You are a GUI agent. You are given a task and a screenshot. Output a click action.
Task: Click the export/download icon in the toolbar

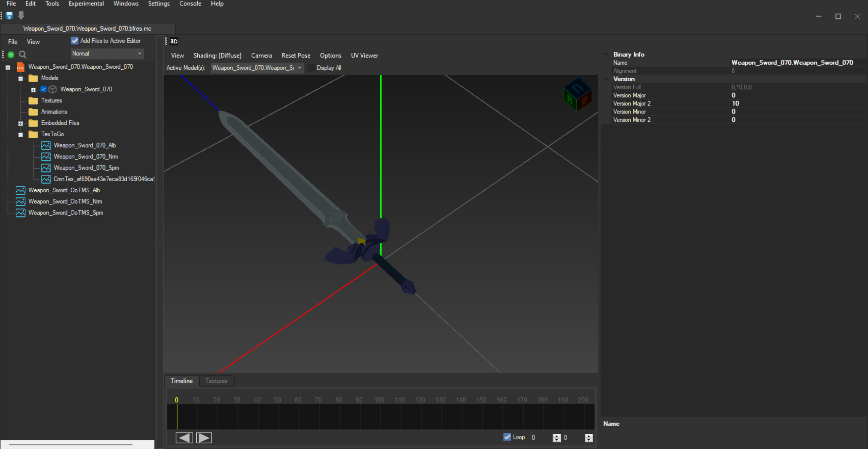click(21, 15)
